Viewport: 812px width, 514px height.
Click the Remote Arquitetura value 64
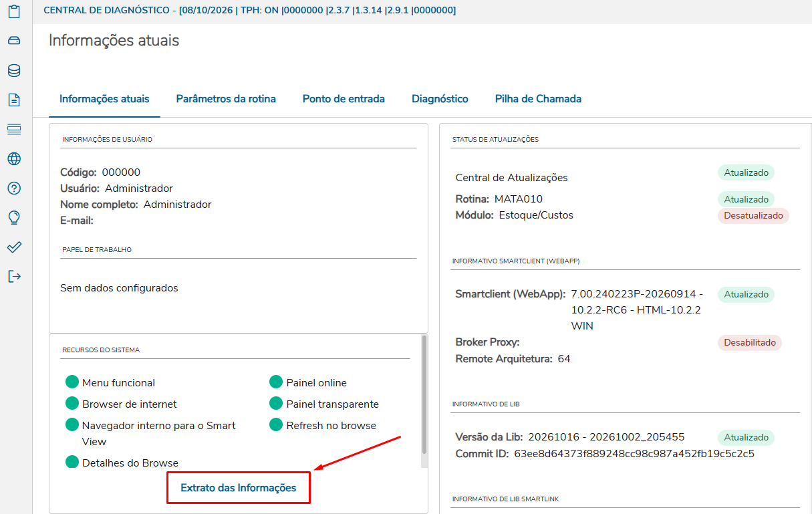point(564,359)
